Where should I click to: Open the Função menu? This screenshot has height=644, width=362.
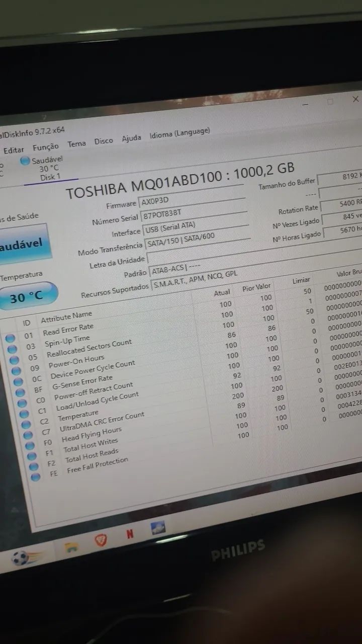pos(46,146)
